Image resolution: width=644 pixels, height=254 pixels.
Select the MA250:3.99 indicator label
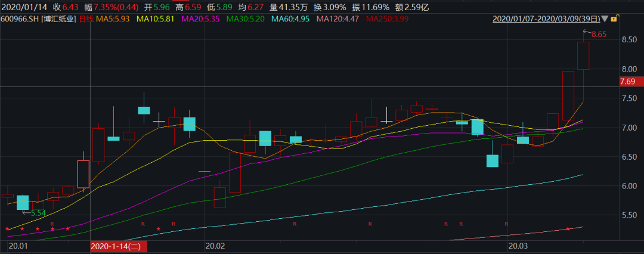click(x=389, y=19)
